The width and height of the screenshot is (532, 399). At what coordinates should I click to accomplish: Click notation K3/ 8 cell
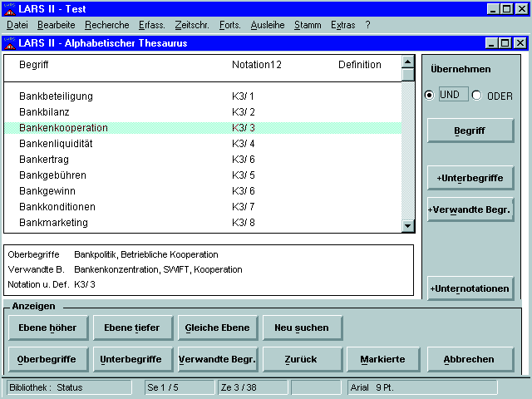point(244,223)
